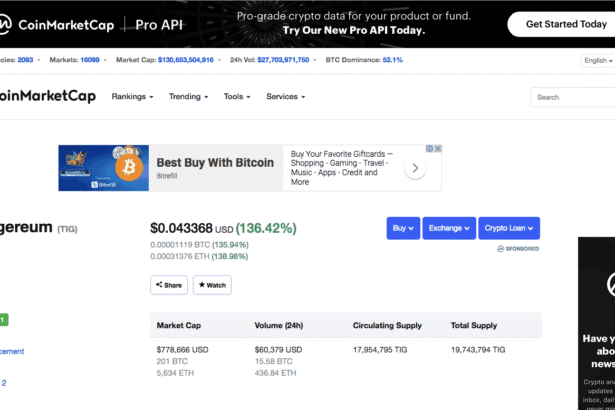This screenshot has width=615, height=410.
Task: Open the partially visible announcement link
Action: pos(12,351)
